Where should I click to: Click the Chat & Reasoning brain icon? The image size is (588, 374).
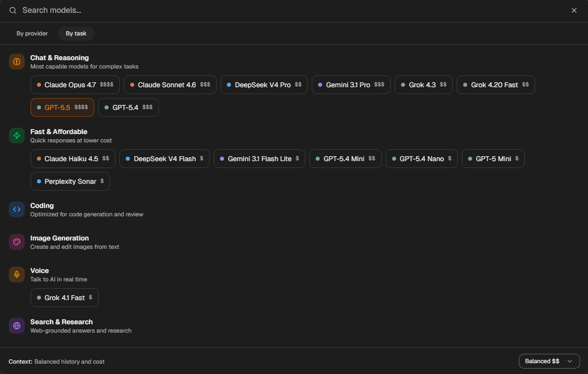coord(17,62)
